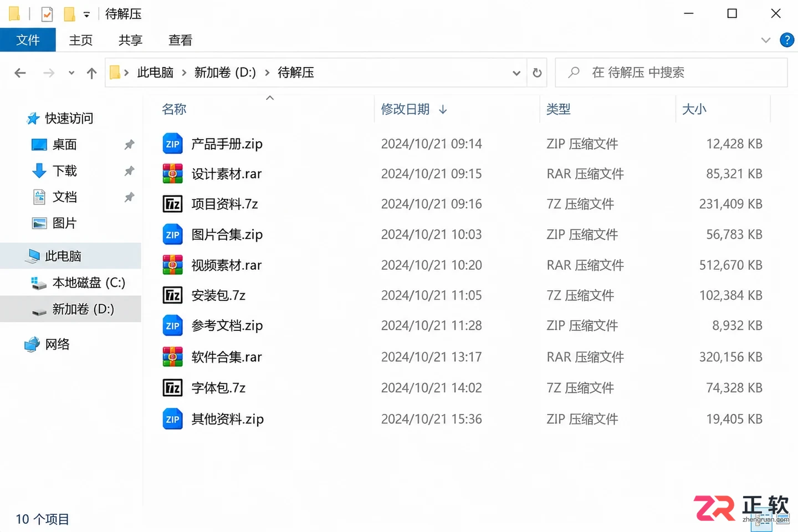
Task: Click the ZIP icon of 产品手册.zip
Action: point(172,144)
